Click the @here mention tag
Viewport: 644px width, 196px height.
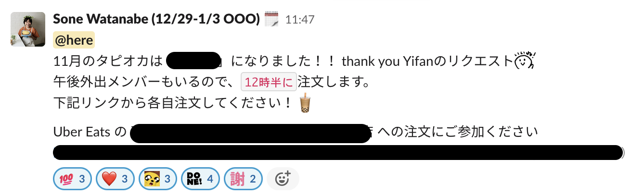point(74,40)
